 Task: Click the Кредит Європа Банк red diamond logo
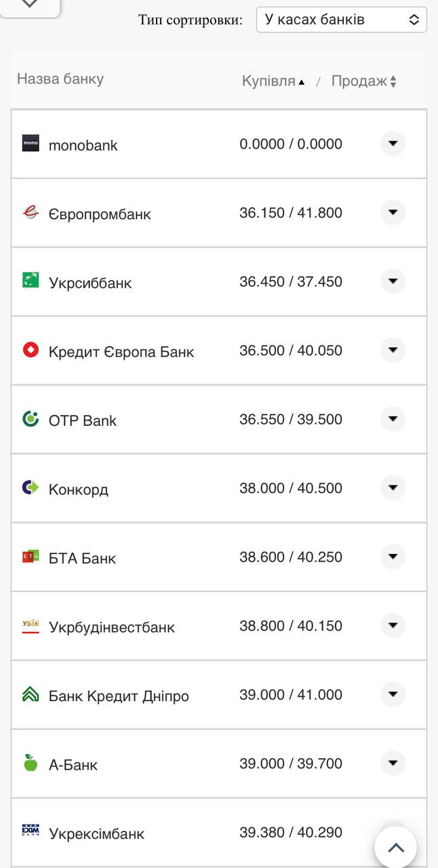[x=30, y=350]
